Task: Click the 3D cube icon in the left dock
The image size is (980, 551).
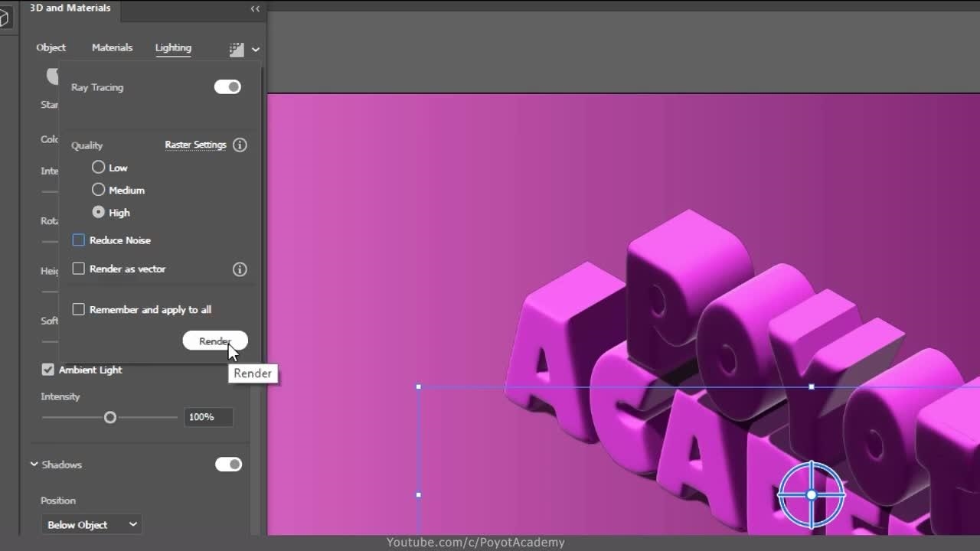Action: [5, 18]
